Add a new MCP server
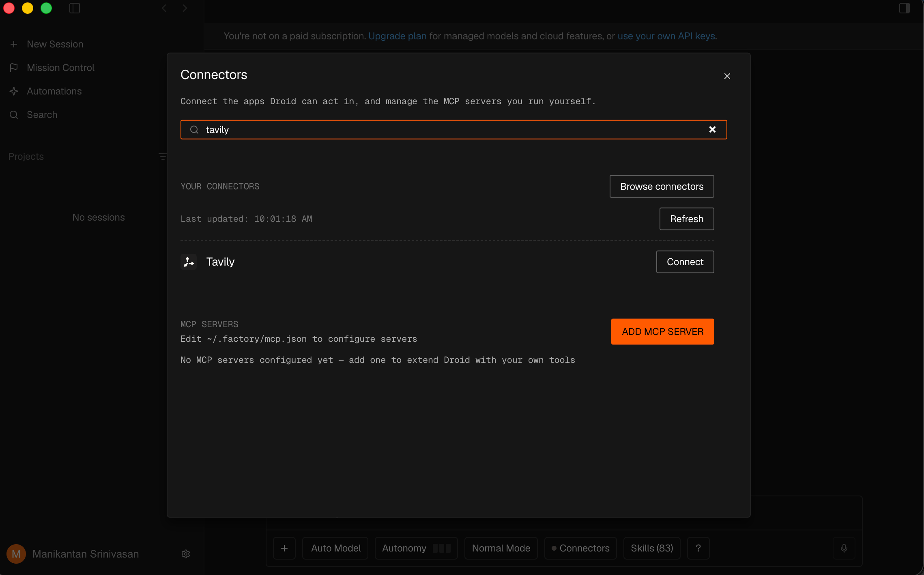The width and height of the screenshot is (924, 575). point(662,331)
